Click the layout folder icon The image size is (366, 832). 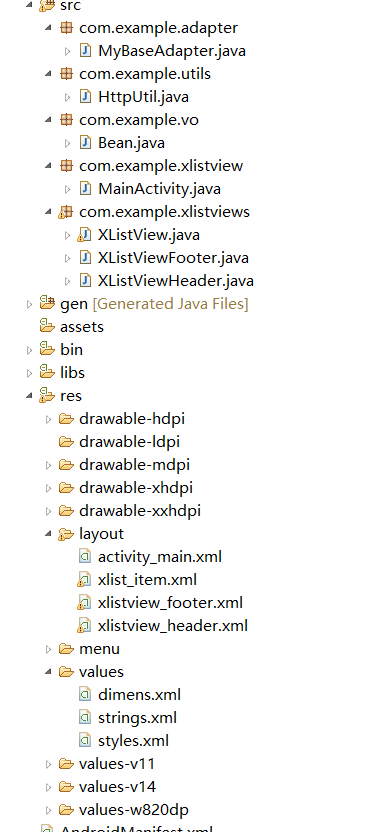66,534
